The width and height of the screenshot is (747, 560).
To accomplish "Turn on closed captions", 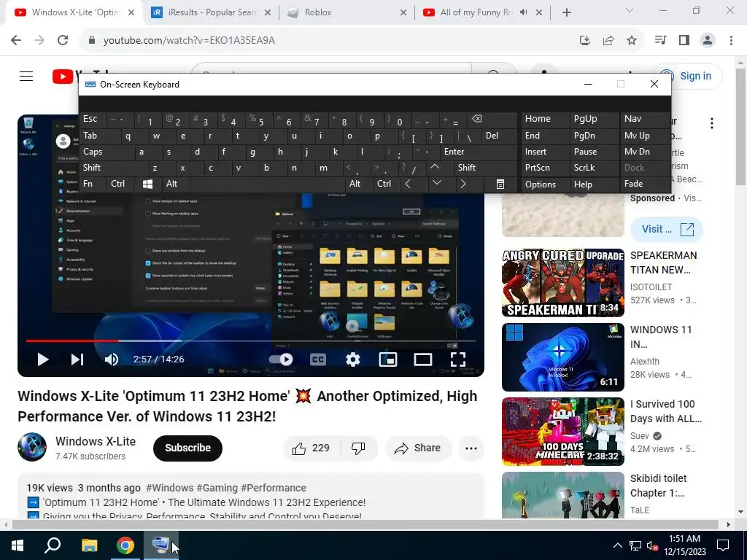I will [x=318, y=359].
